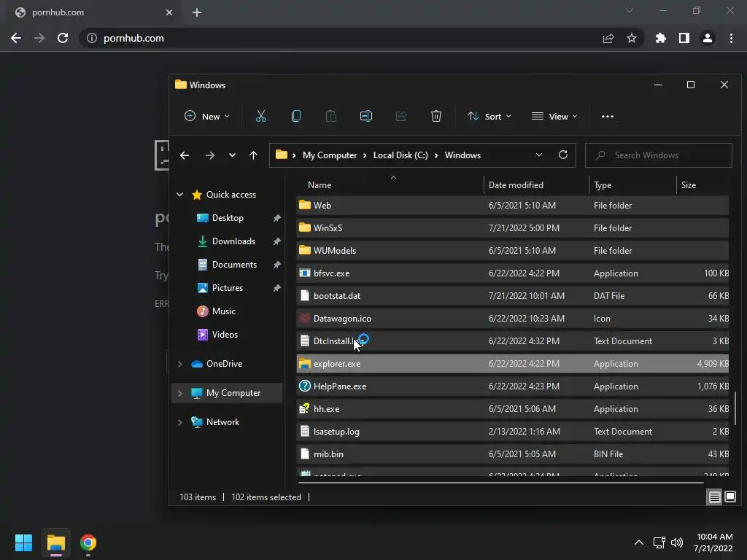Image resolution: width=747 pixels, height=560 pixels.
Task: Click in the Search Windows field
Action: (659, 155)
